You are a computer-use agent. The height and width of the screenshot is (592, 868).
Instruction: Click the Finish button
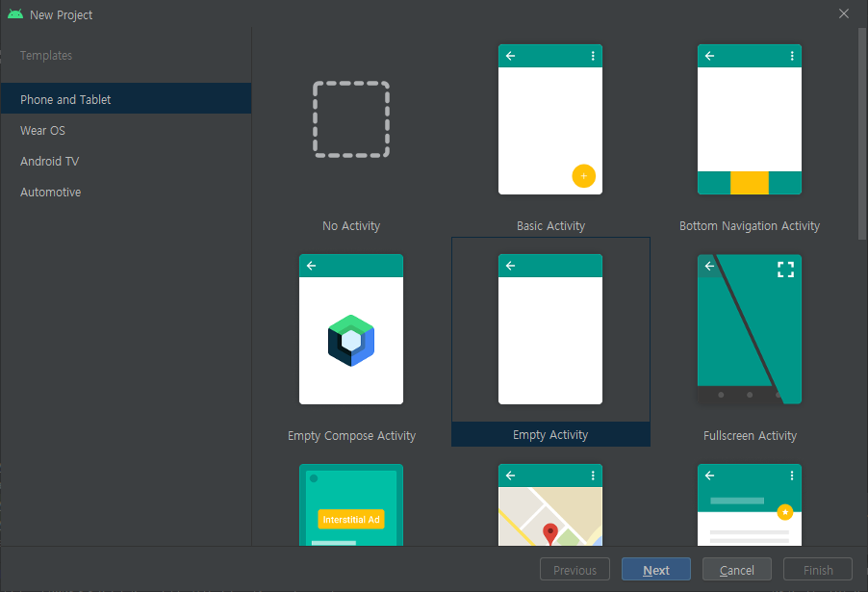pos(818,569)
